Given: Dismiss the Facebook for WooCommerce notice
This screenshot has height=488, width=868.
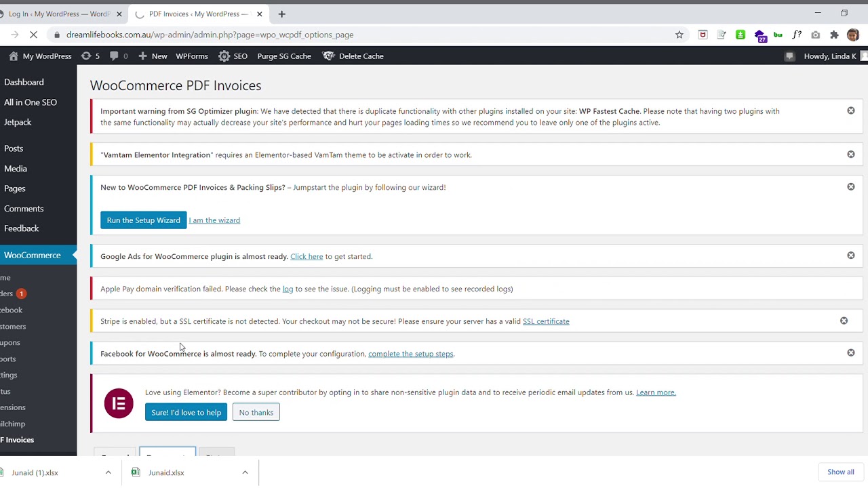Looking at the screenshot, I should pos(850,353).
